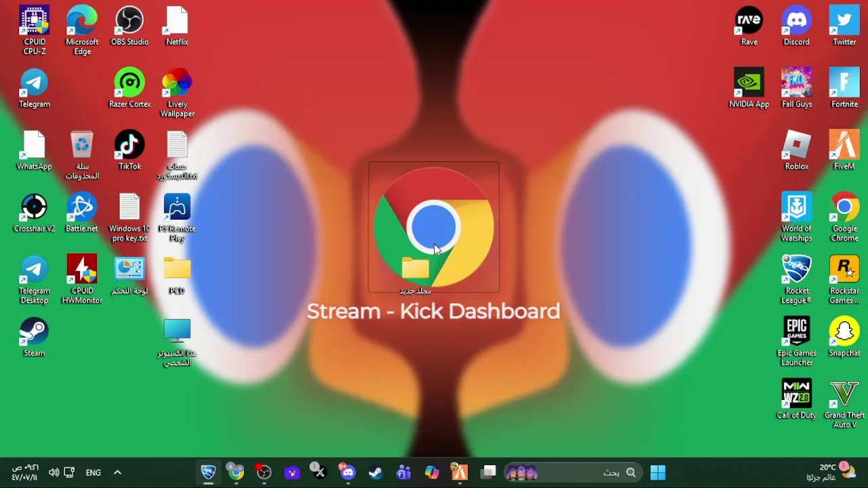Screen dimensions: 868x488
Task: Open the X app taskbar icon
Action: pos(319,472)
